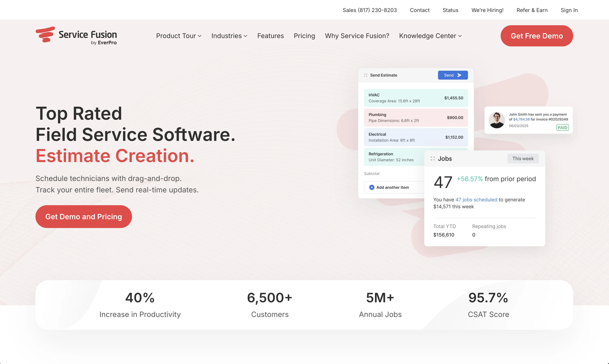The height and width of the screenshot is (364, 609).
Task: Click the +56.57% change indicator
Action: (469, 179)
